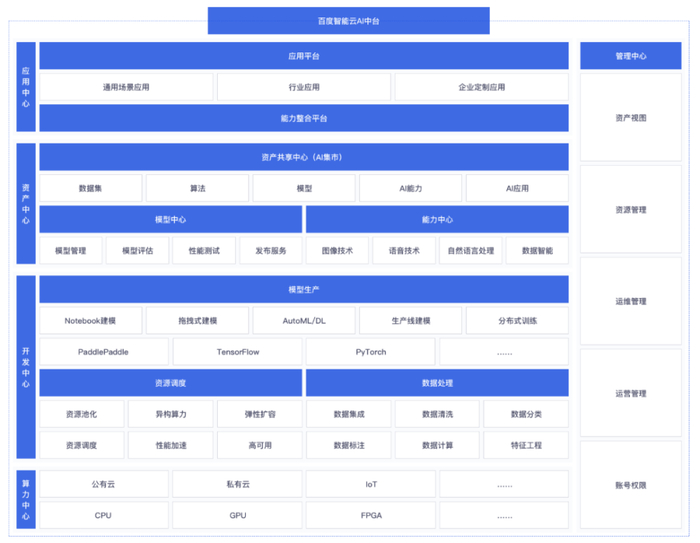
Task: Click the 账号权限 panel
Action: 631,485
